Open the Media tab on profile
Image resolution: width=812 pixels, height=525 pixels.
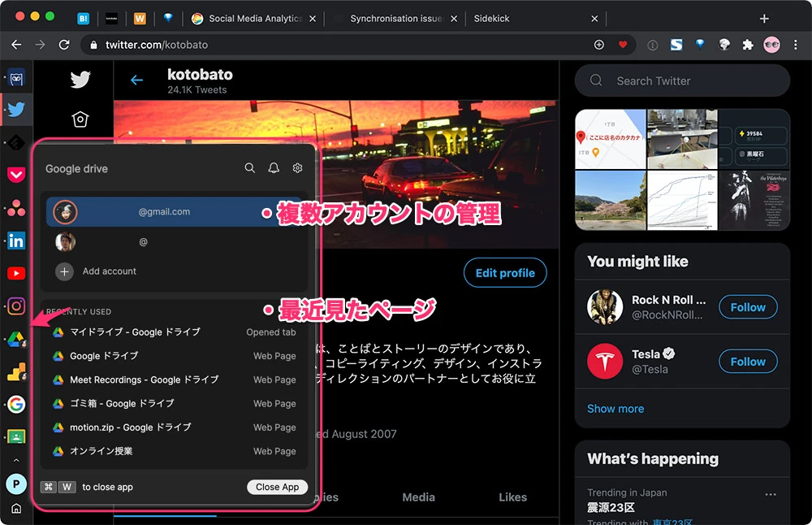[418, 497]
